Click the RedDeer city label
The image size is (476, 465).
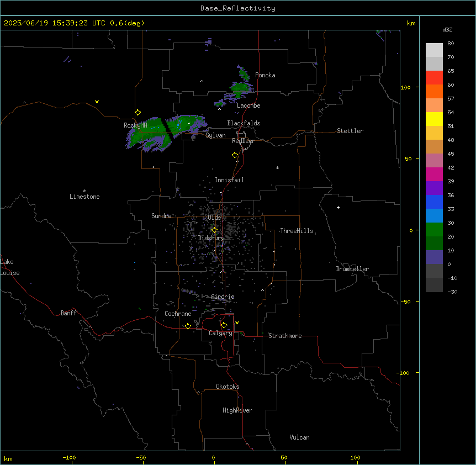pos(243,141)
